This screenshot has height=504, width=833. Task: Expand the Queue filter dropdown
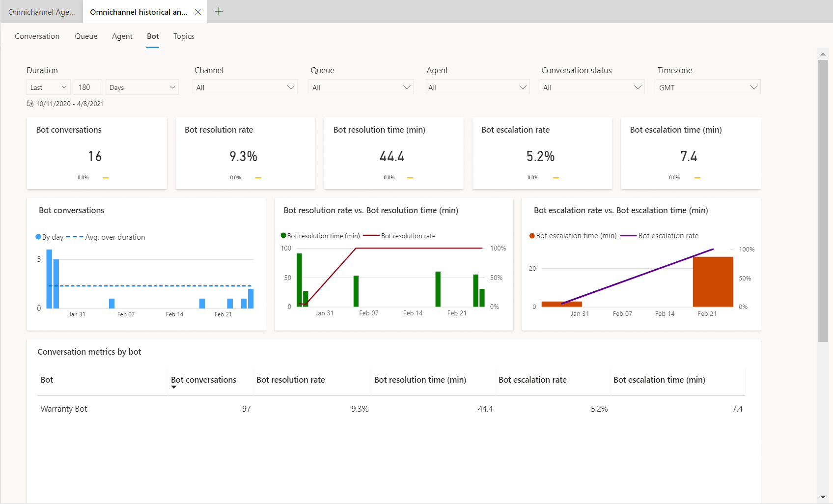coord(361,87)
